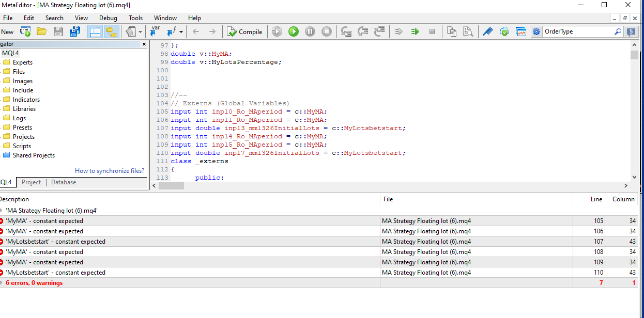Click the editor vertical scrollbar down arrow
This screenshot has width=644, height=318.
point(634,177)
